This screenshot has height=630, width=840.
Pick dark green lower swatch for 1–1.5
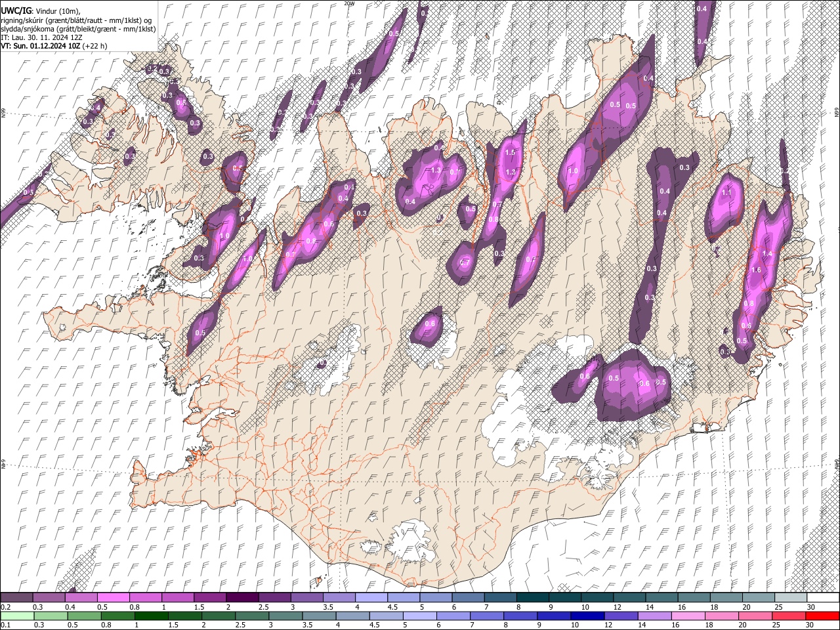click(x=152, y=616)
